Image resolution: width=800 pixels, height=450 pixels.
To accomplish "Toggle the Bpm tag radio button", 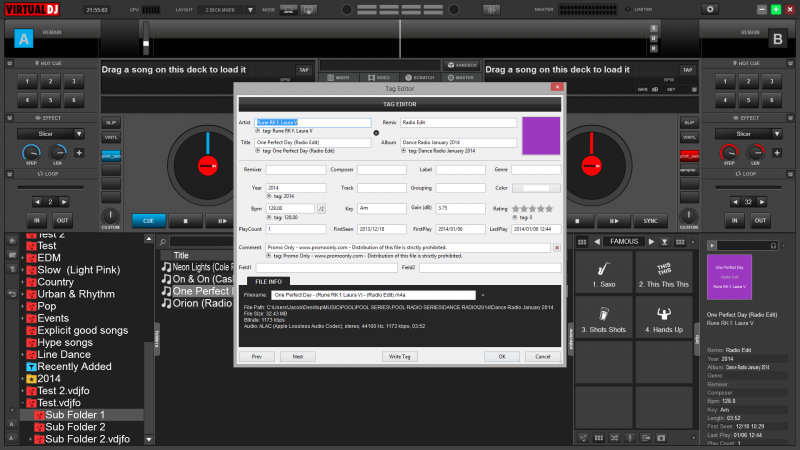I will pos(269,217).
